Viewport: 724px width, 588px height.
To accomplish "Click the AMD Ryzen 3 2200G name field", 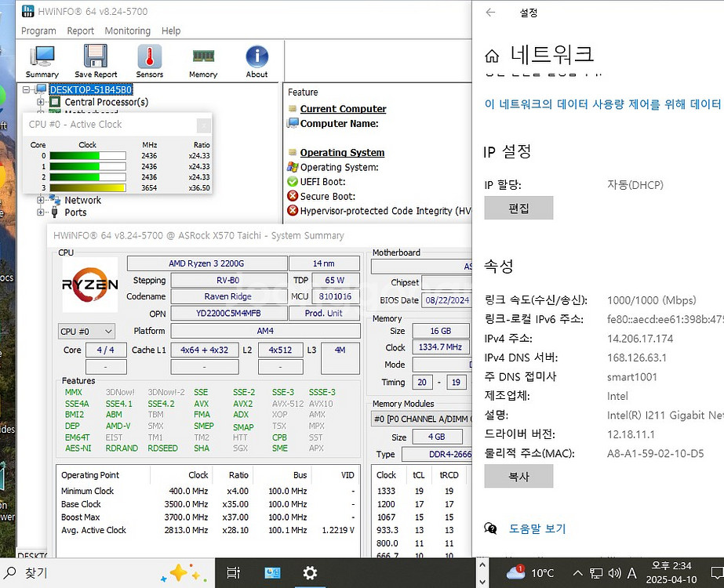I will [x=207, y=263].
